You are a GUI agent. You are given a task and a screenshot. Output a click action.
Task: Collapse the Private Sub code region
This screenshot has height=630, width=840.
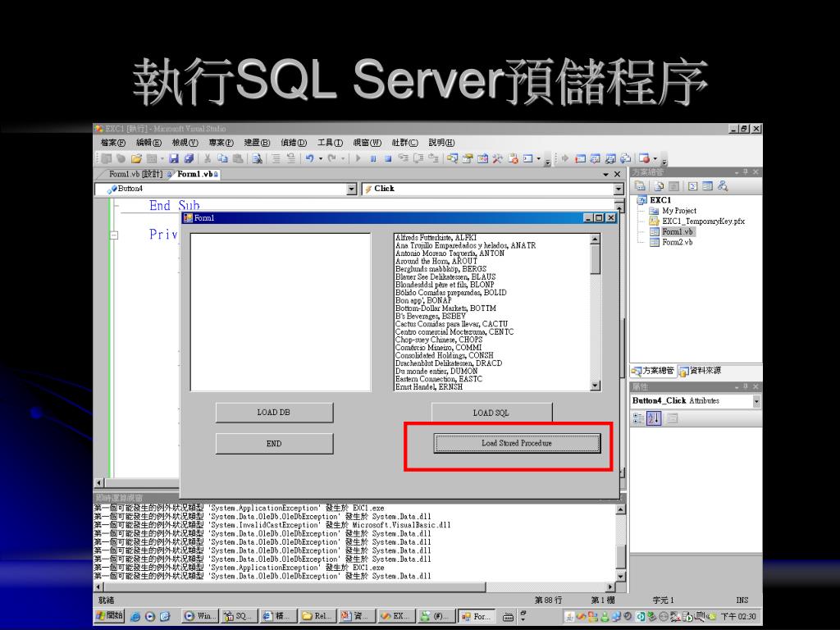[114, 235]
